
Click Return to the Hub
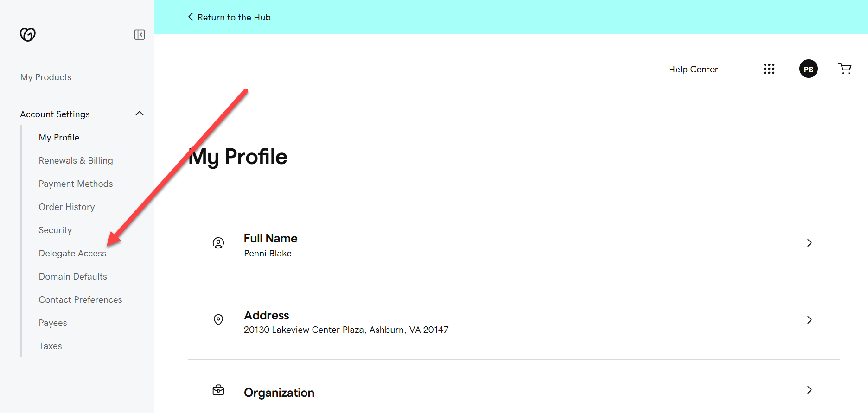click(234, 17)
